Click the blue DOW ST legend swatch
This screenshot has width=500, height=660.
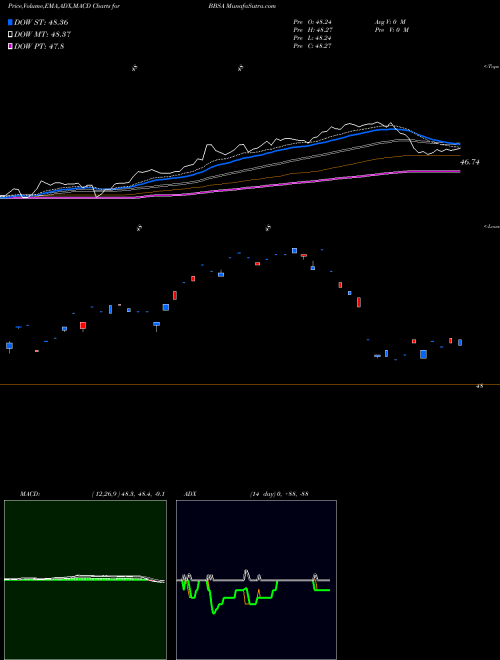pos(11,22)
